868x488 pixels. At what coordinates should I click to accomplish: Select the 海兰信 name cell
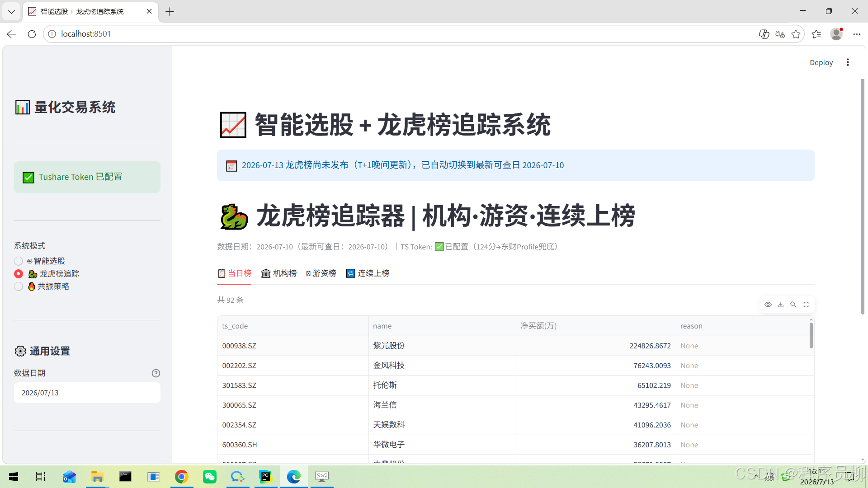pos(442,405)
